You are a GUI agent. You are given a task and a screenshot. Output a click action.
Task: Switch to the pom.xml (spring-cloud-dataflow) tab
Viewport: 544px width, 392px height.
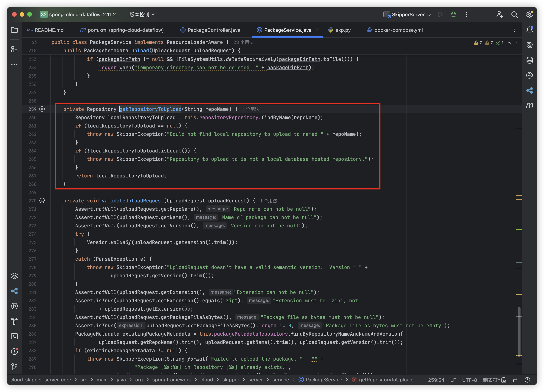[122, 30]
